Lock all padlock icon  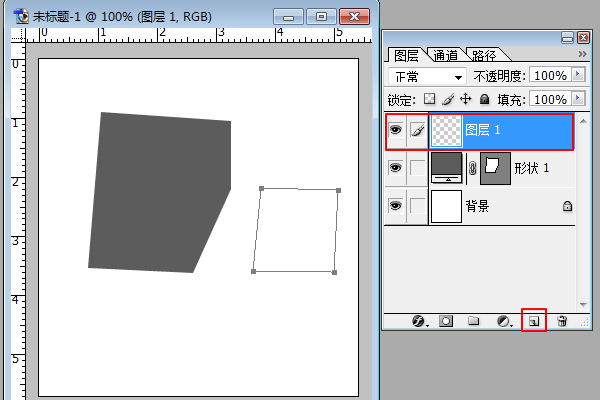(x=484, y=99)
